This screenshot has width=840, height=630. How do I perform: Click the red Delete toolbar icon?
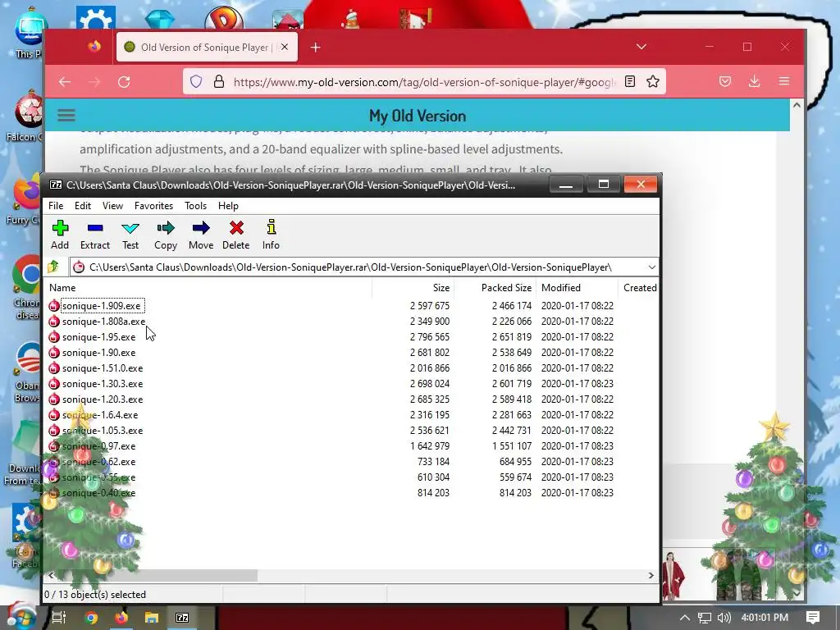[235, 235]
